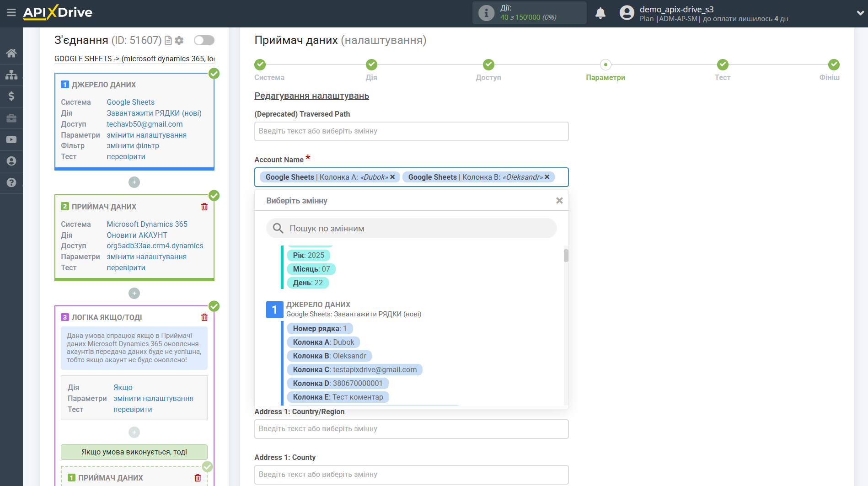868x486 pixels.
Task: Select the Колонка B: Oleksandr variable
Action: tap(329, 356)
